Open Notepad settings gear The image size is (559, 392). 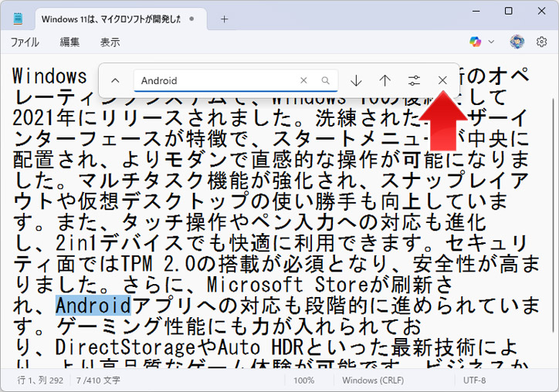(541, 42)
